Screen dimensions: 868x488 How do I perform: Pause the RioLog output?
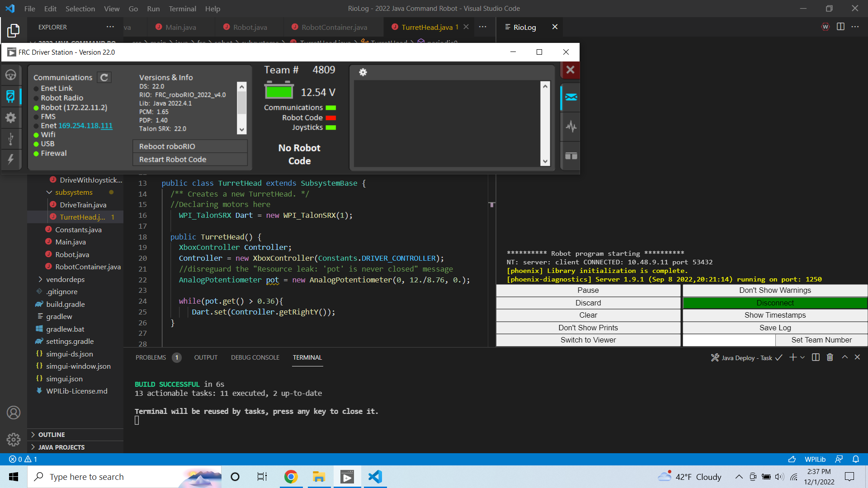[x=588, y=290]
